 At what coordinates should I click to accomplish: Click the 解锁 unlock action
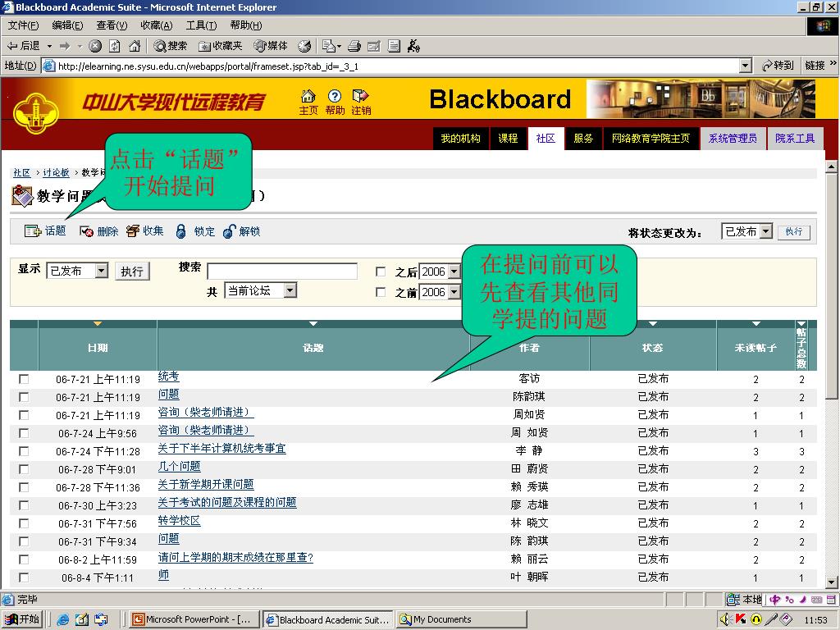pos(241,231)
